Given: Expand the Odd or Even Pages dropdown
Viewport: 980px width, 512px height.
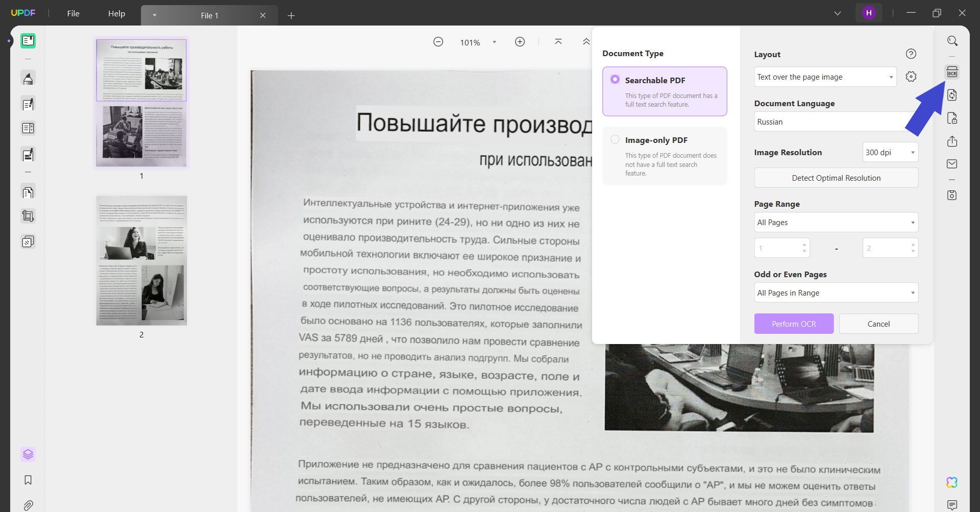Looking at the screenshot, I should tap(836, 292).
